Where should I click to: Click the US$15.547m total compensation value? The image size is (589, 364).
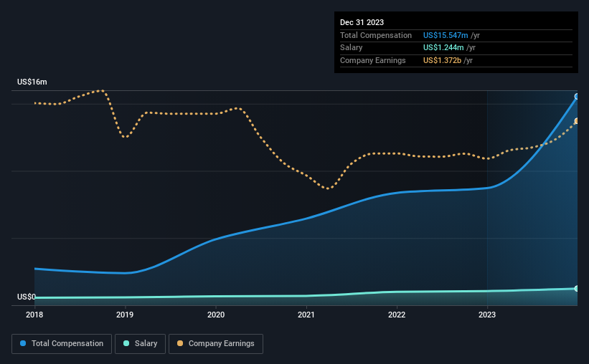[x=446, y=35]
